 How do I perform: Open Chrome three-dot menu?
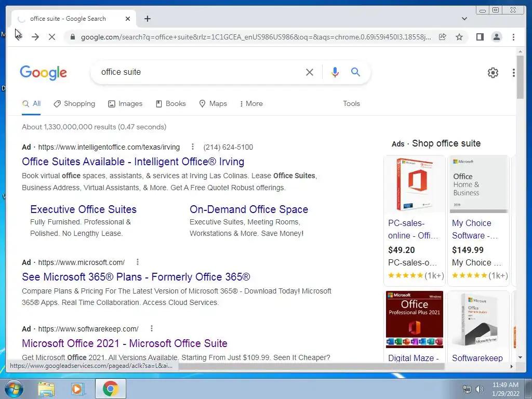(x=513, y=37)
